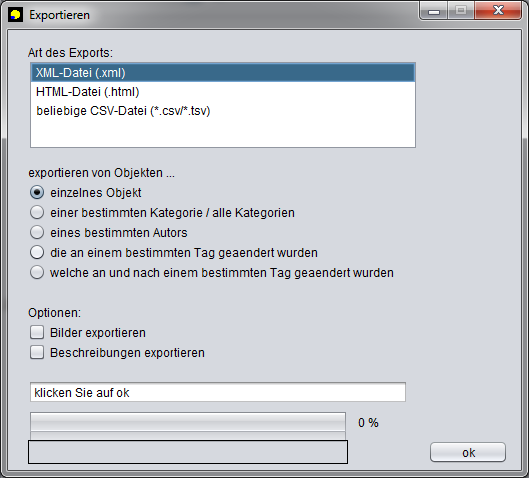This screenshot has height=478, width=529.
Task: Tick the Beschreibungen exportieren checkbox
Action: pos(37,353)
